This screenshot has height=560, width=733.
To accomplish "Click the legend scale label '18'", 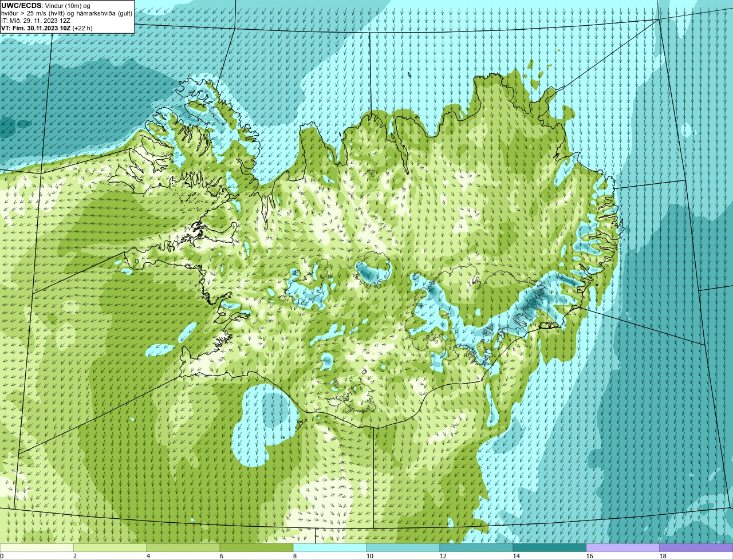I will click(x=663, y=556).
